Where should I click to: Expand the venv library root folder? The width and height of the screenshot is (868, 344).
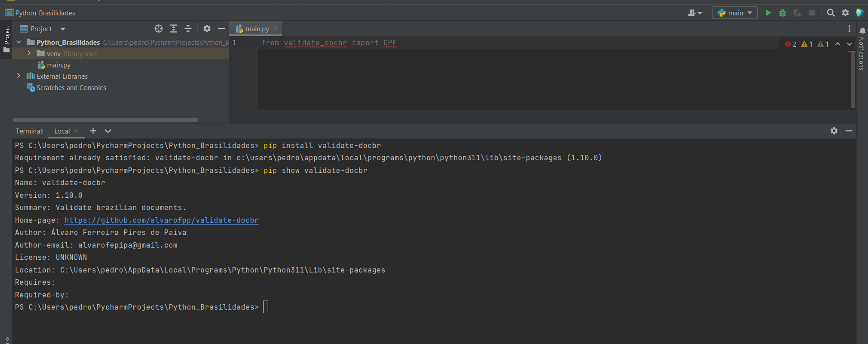(x=29, y=53)
